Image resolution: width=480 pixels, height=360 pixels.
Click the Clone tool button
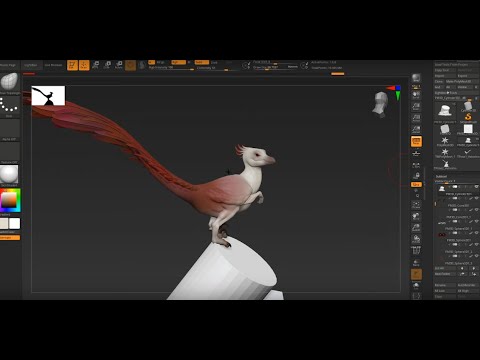(439, 82)
